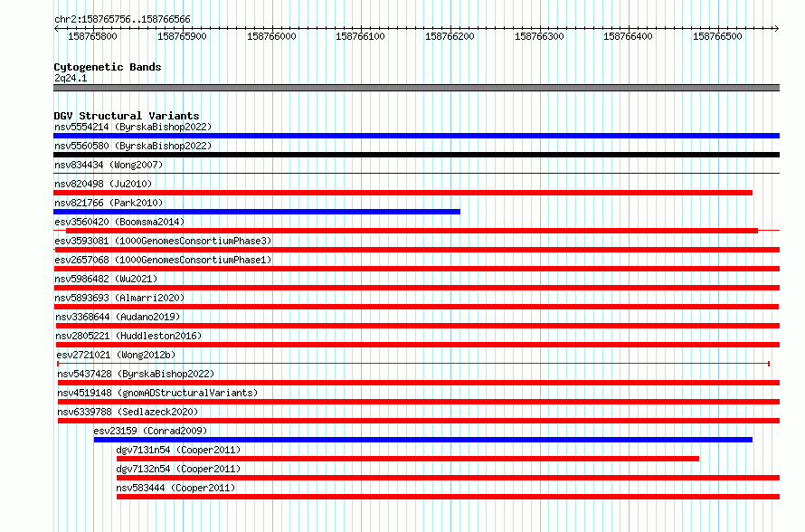805x532 pixels.
Task: Click the DGV Structural Variants track title
Action: point(127,116)
